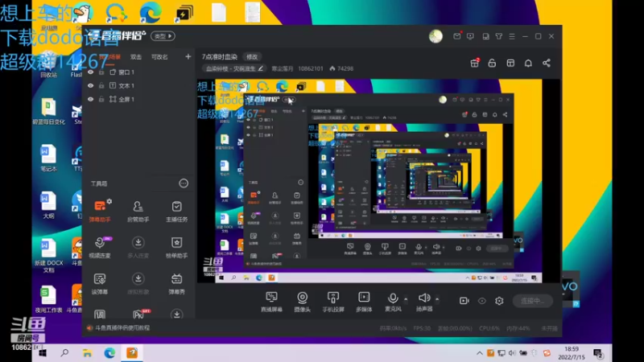Open the skin shirt icon in title bar
Viewport: 644px width, 362px height.
[498, 36]
